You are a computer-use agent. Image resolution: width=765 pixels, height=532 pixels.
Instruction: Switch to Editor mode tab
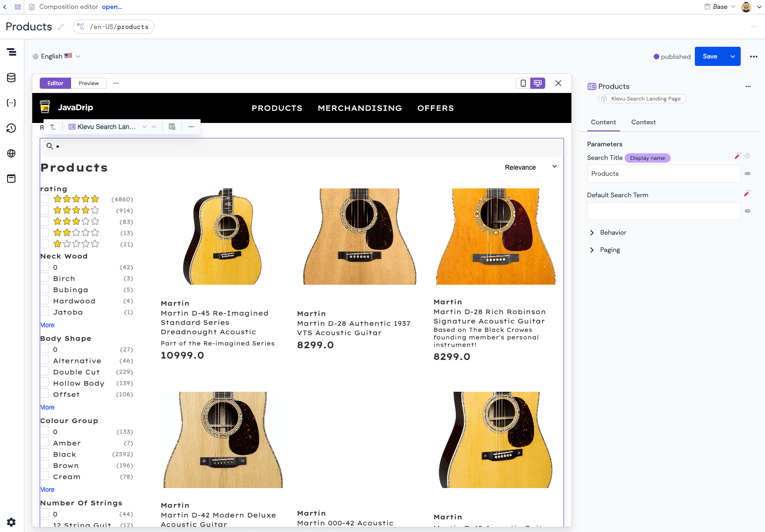click(x=55, y=83)
